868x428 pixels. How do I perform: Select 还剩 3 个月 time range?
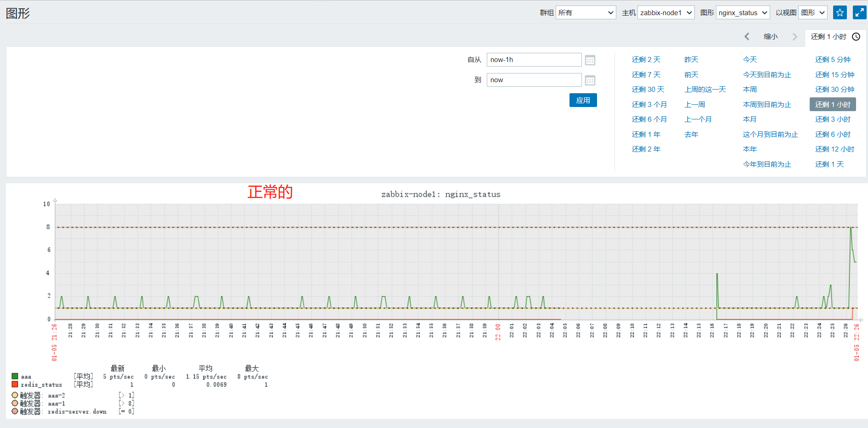(649, 104)
